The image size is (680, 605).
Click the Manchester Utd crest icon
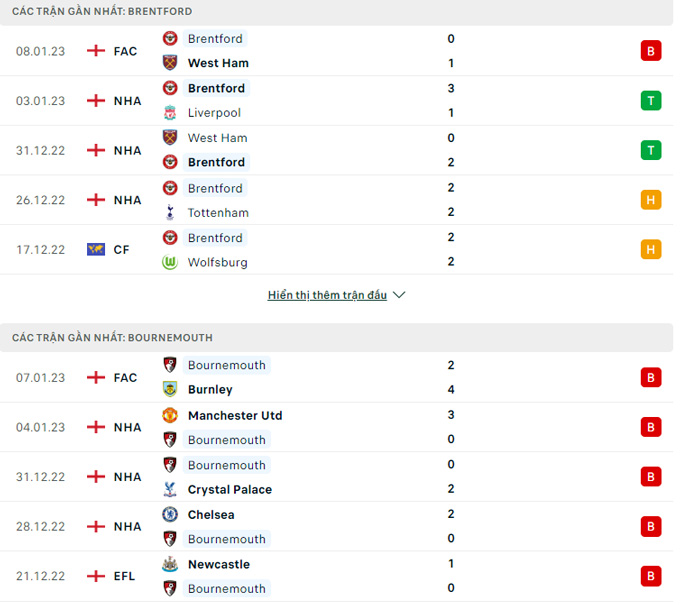[x=170, y=415]
